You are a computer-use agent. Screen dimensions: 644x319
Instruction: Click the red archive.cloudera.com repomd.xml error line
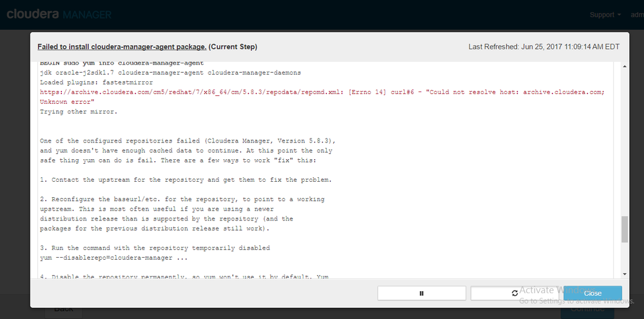(322, 92)
